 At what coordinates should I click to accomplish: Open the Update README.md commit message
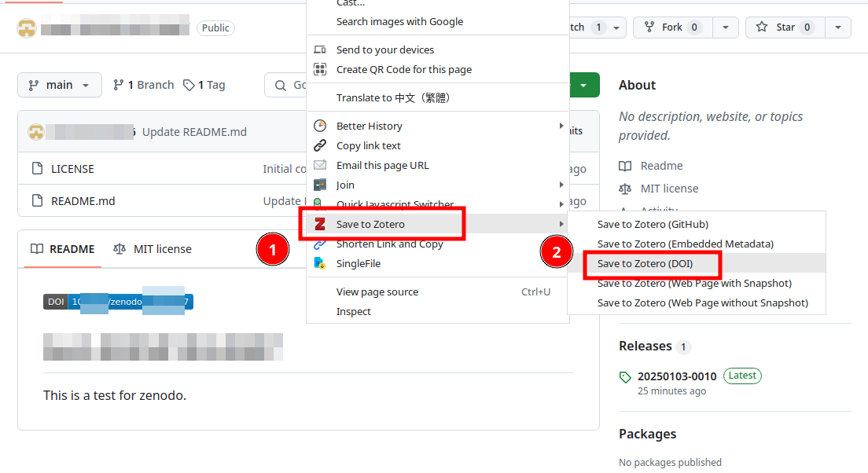194,132
